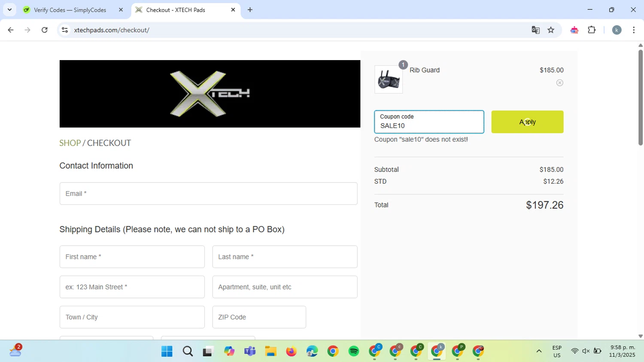Click the Rib Guard product name
Image resolution: width=644 pixels, height=362 pixels.
tap(424, 70)
